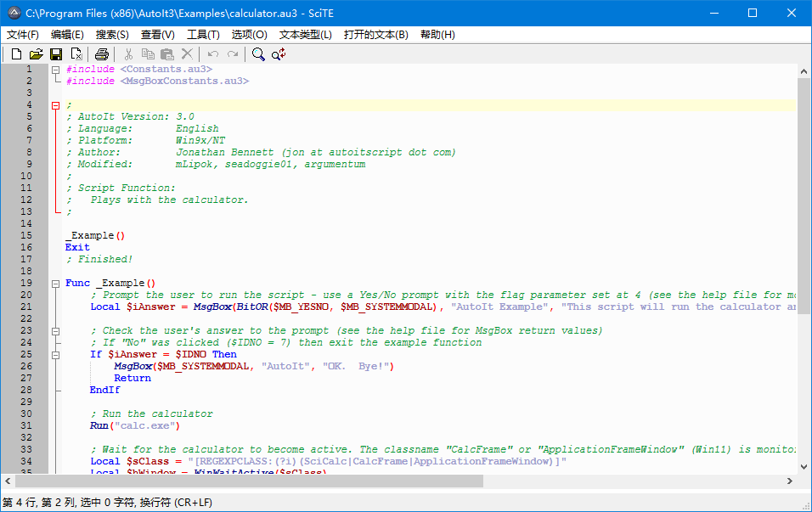Click the vertical scrollbar down arrow

(x=804, y=467)
